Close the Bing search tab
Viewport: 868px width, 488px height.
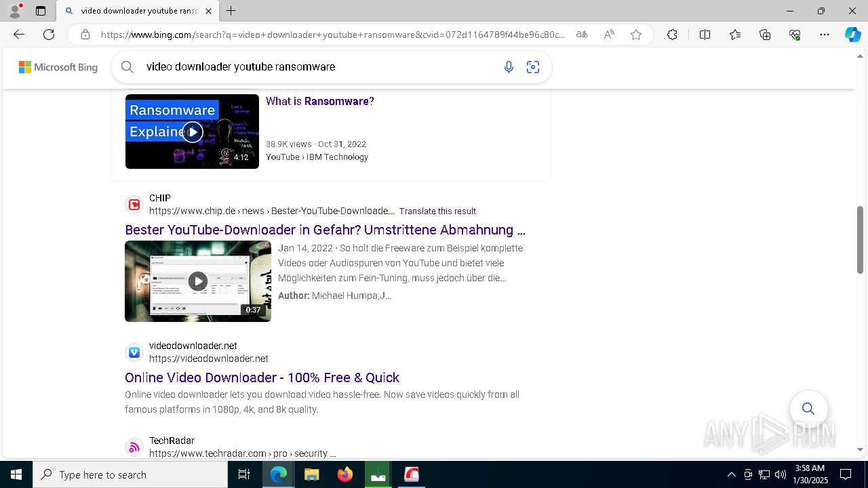(x=208, y=11)
